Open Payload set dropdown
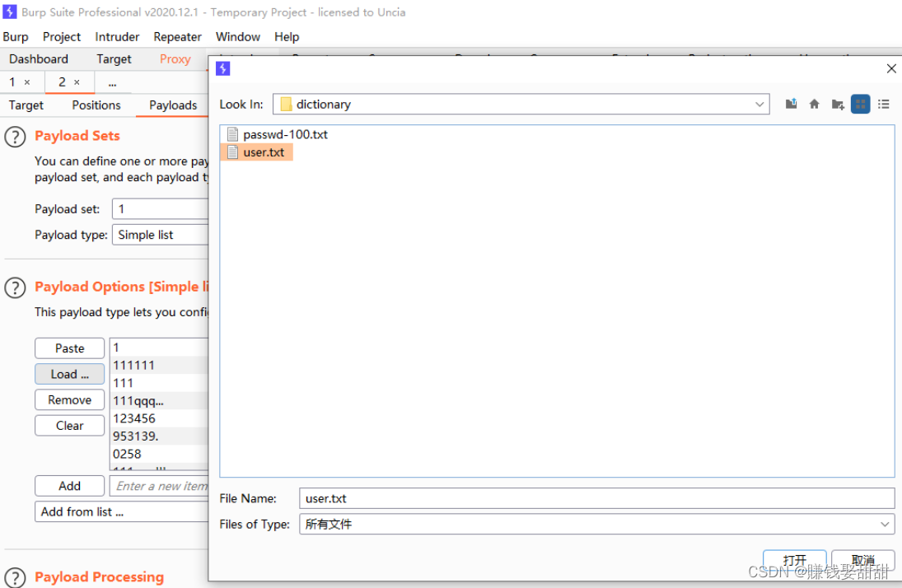This screenshot has height=588, width=902. click(x=160, y=209)
